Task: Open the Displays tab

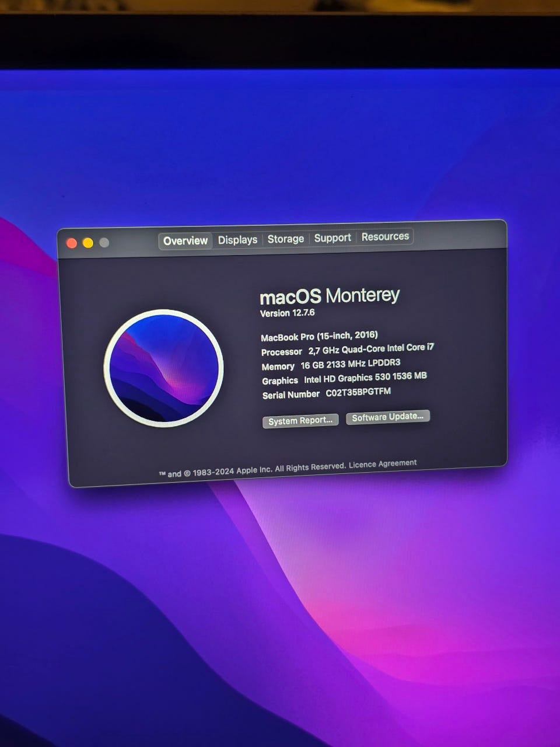Action: tap(237, 240)
